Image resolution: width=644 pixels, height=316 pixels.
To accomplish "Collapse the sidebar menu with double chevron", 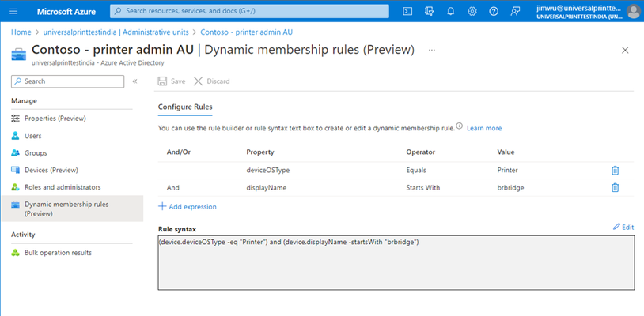I will (134, 81).
